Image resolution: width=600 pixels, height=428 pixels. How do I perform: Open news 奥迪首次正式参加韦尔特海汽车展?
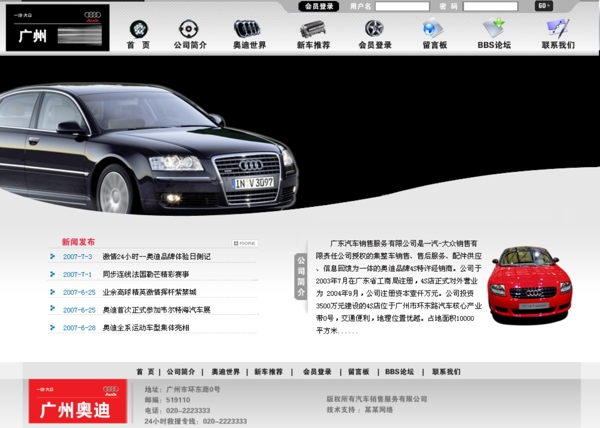(x=157, y=310)
